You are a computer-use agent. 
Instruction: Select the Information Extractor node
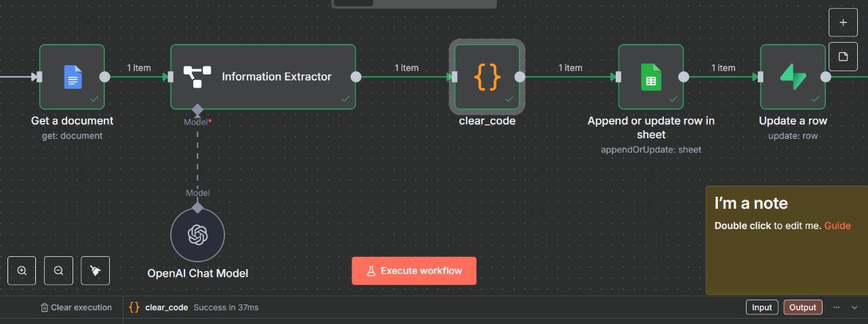262,77
